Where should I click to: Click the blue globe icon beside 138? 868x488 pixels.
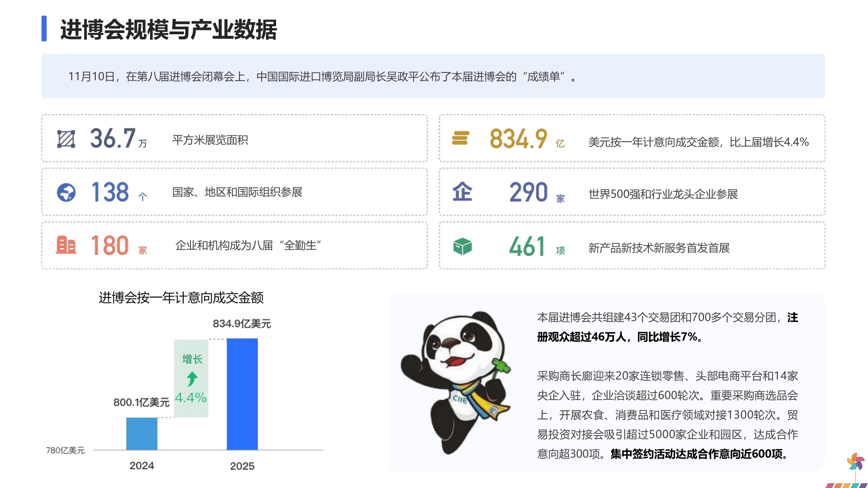tap(65, 192)
